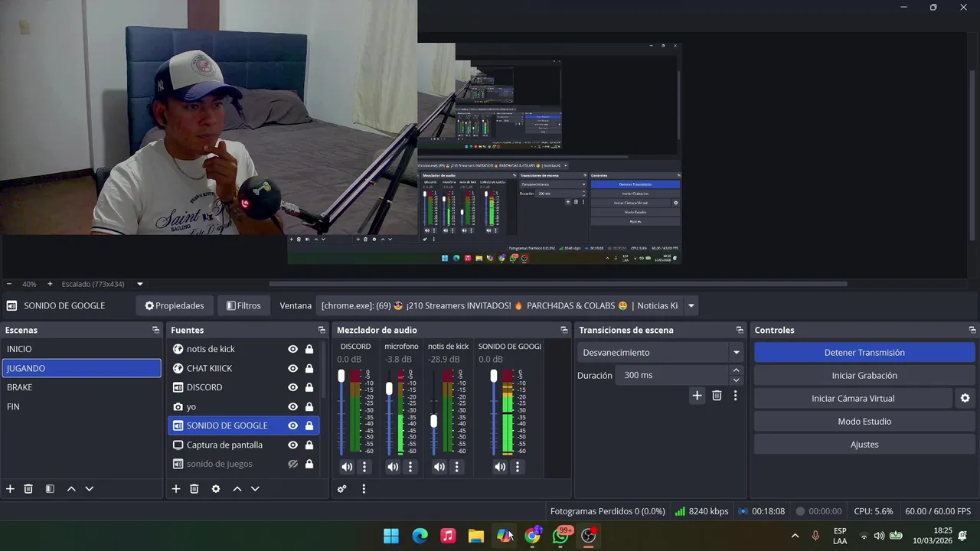Select the JUGANDO scene
The width and height of the screenshot is (980, 551).
pos(82,368)
